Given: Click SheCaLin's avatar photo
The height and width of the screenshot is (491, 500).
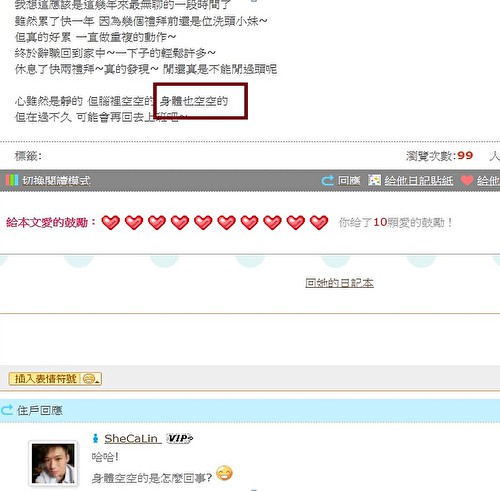Looking at the screenshot, I should [53, 463].
